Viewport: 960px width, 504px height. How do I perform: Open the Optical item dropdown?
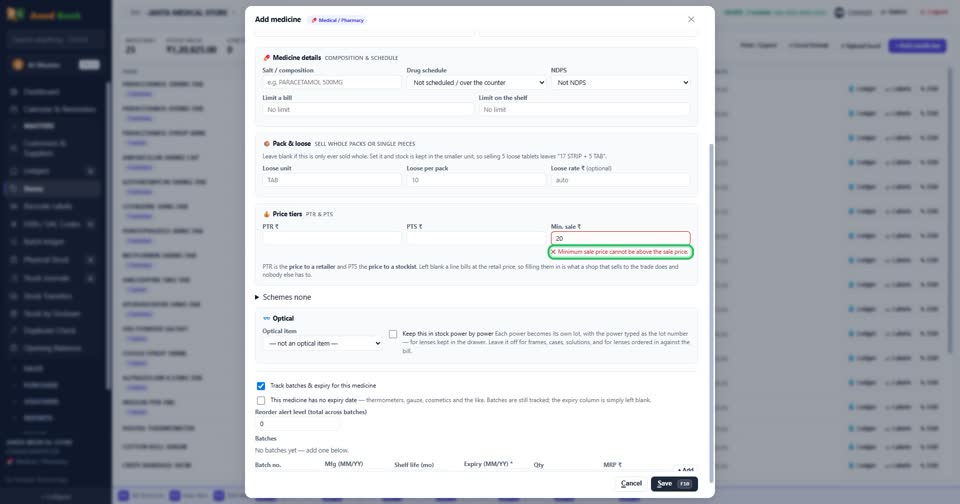[323, 343]
